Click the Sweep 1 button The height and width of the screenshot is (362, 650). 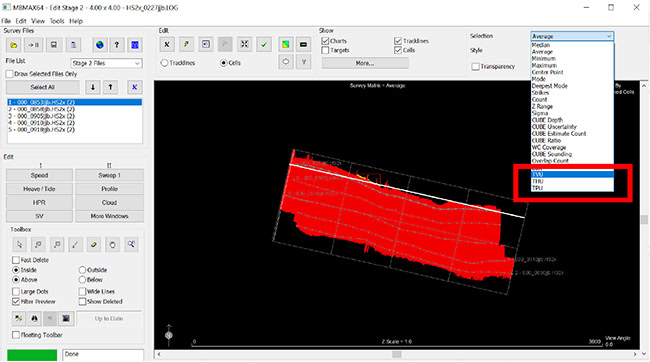tap(109, 175)
